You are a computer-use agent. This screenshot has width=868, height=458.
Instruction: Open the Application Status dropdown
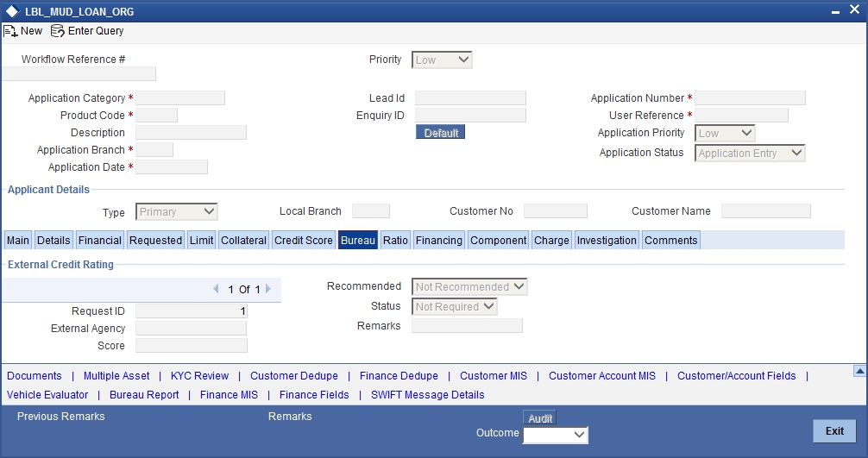click(x=750, y=154)
